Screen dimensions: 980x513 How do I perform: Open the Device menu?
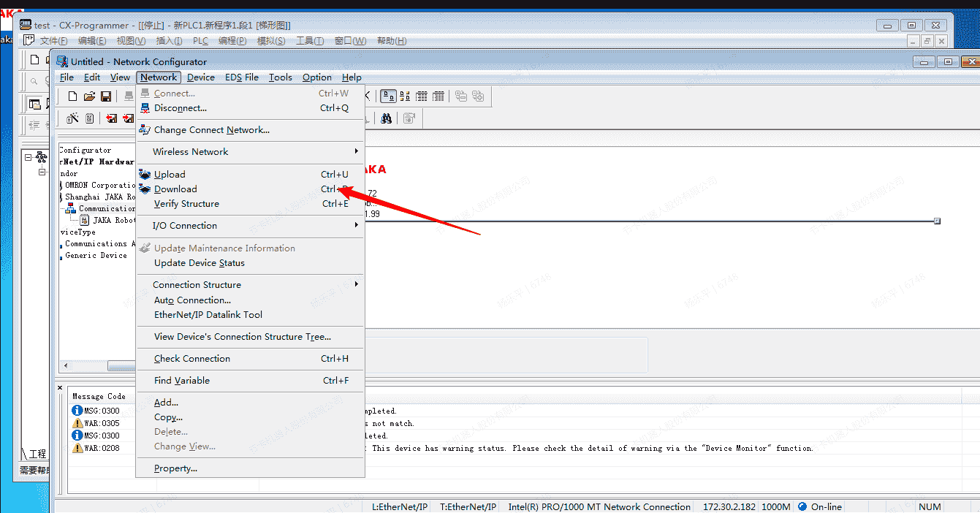(200, 77)
